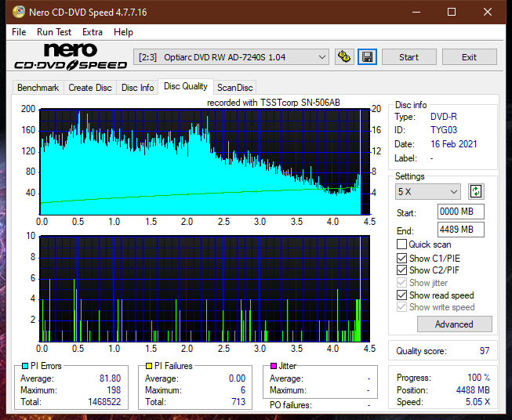Uncheck Show read speed
The width and height of the screenshot is (512, 420).
coord(401,295)
